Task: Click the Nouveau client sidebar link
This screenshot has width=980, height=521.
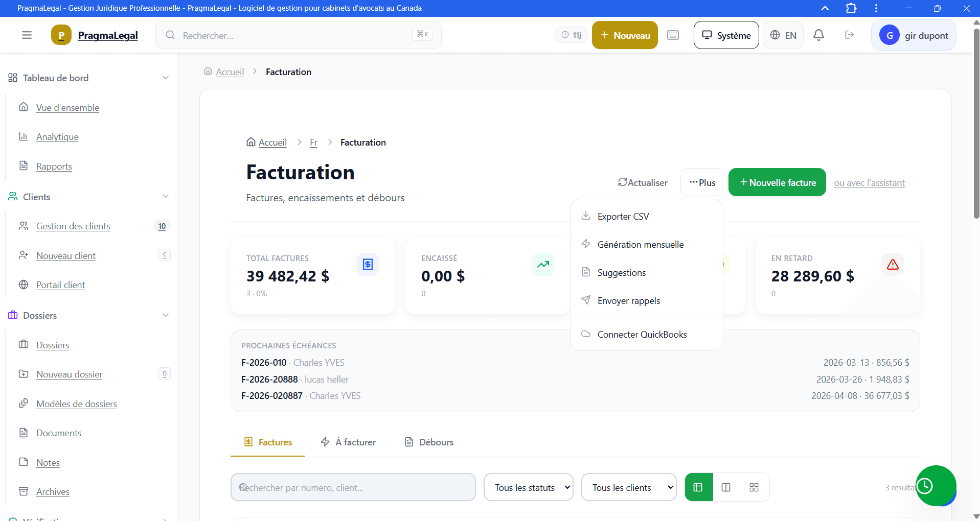Action: coord(66,256)
